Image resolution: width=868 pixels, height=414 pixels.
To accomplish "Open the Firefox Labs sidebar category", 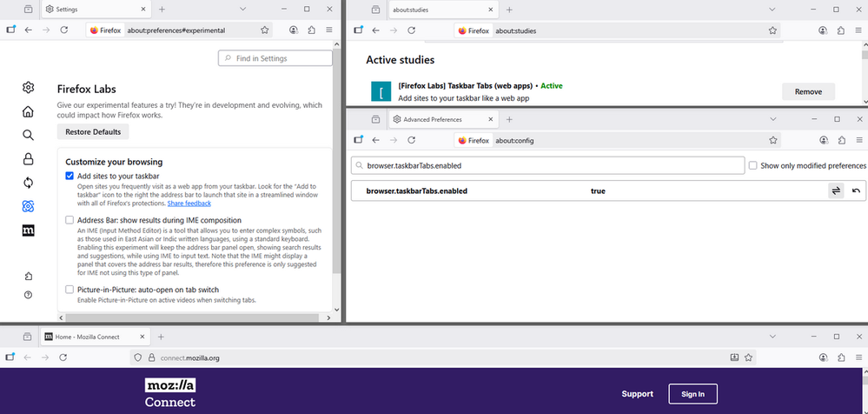I will [x=29, y=206].
